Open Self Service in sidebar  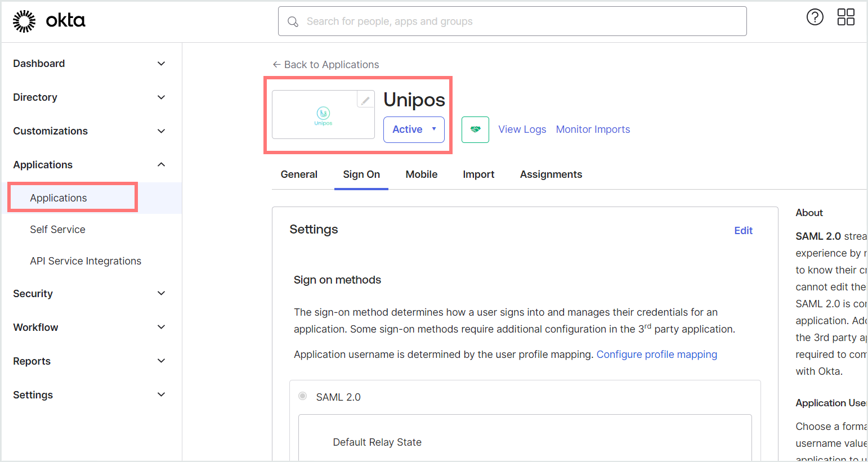(x=57, y=230)
